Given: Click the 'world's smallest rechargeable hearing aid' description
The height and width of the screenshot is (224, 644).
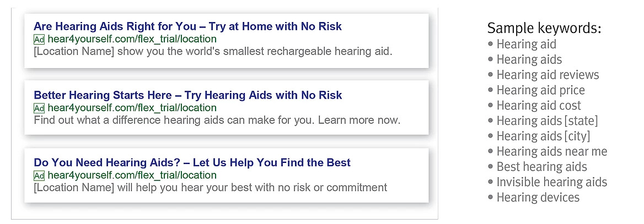Looking at the screenshot, I should (x=213, y=52).
